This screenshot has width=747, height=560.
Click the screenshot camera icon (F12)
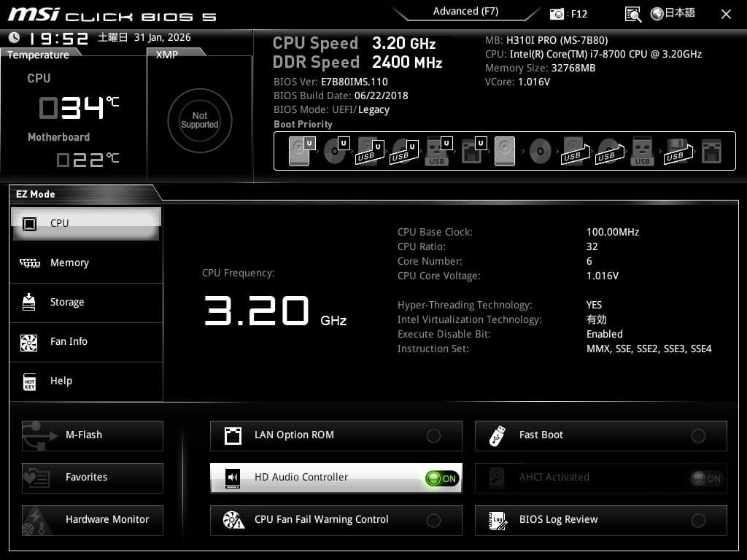557,14
